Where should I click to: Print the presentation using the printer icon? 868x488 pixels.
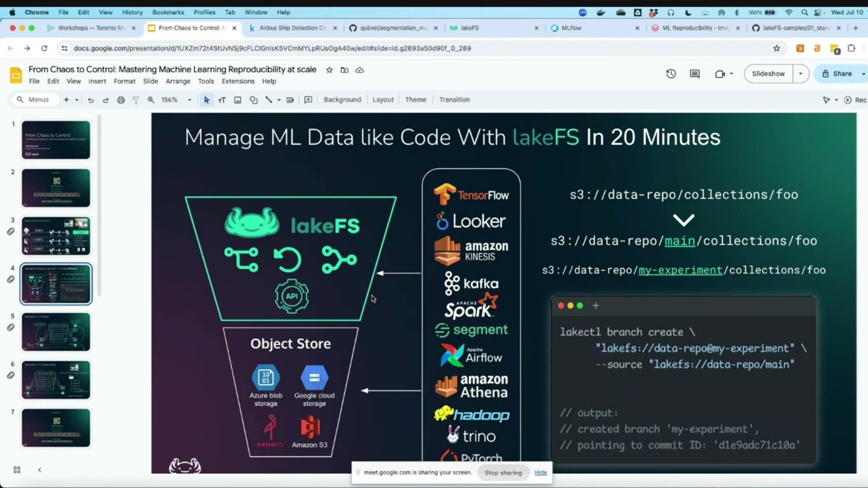tap(121, 100)
